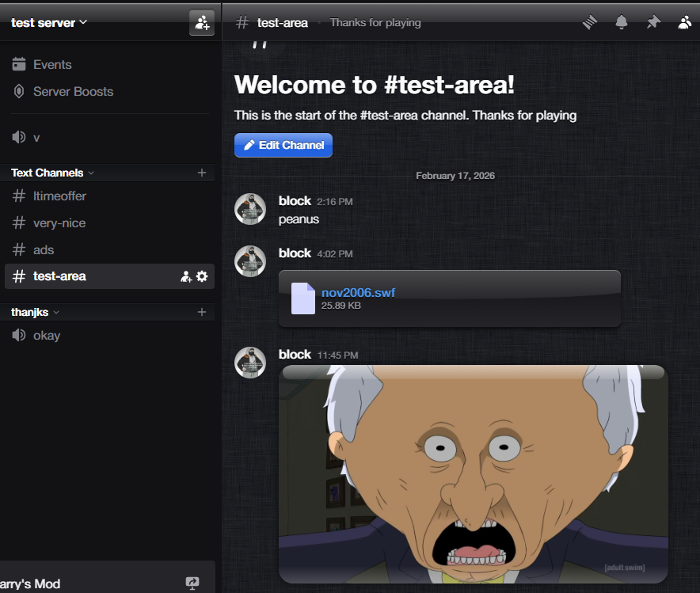Click the 4:02 PM timestamp
The image size is (700, 593).
(335, 254)
